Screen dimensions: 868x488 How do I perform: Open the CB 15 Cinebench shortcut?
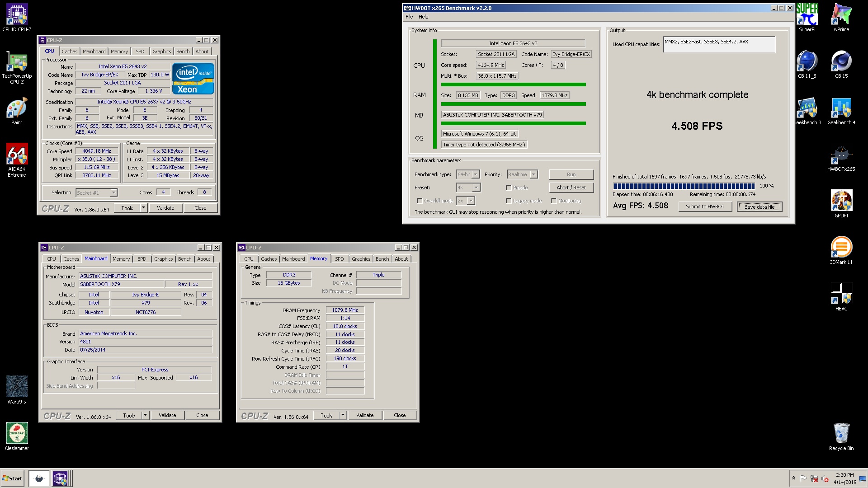[x=841, y=65]
